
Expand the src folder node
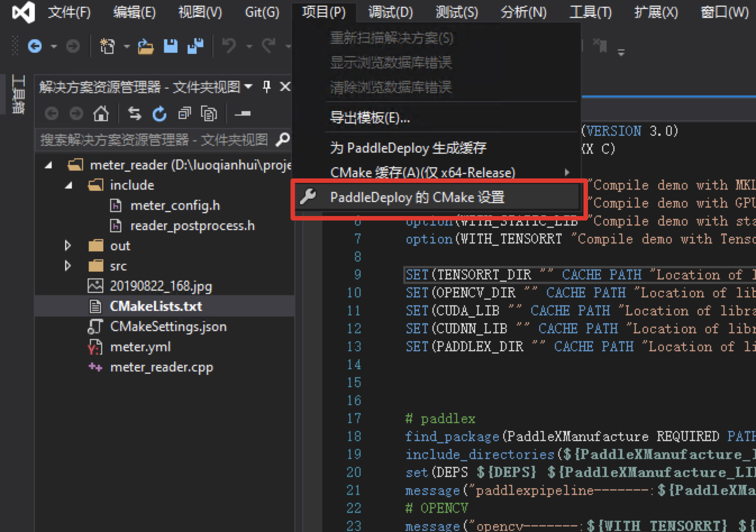pos(68,266)
